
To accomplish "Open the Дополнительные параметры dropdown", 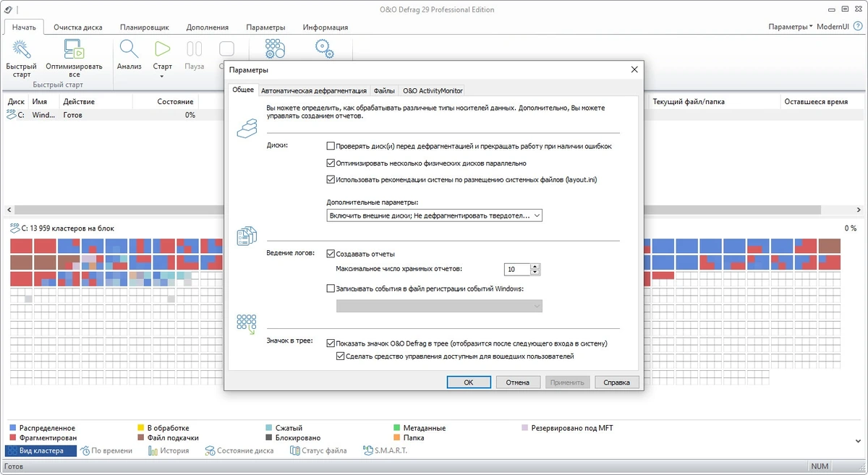I will 434,215.
